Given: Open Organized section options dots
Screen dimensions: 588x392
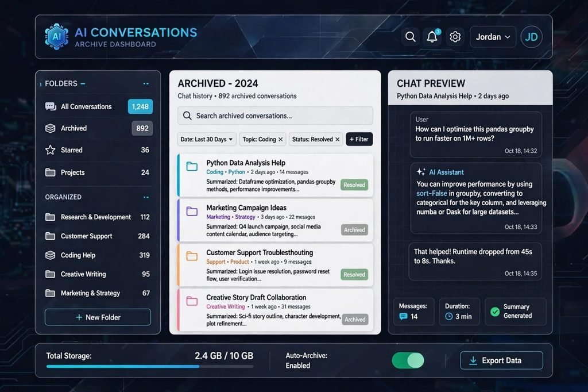Looking at the screenshot, I should tap(146, 197).
